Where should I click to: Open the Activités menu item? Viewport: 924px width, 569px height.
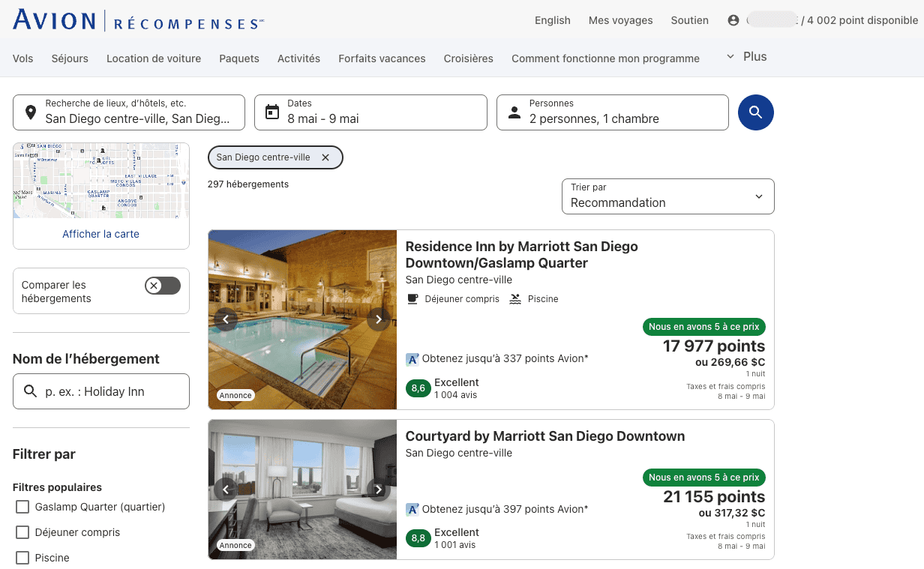[298, 58]
